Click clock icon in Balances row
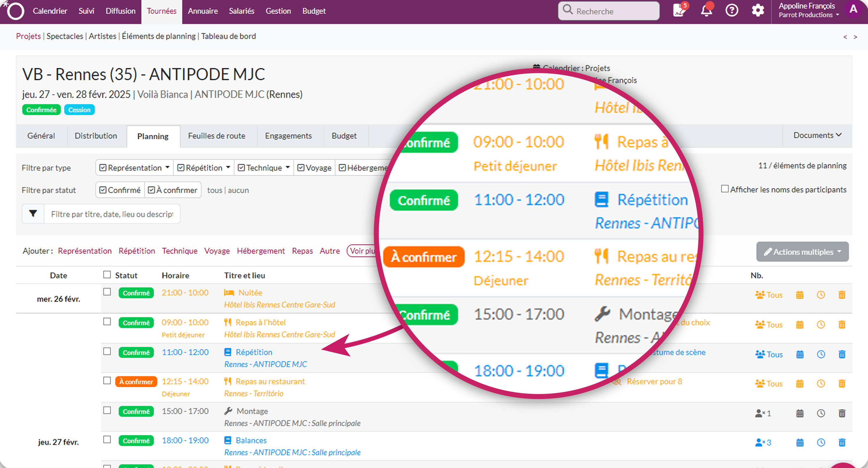This screenshot has width=868, height=468. point(821,443)
